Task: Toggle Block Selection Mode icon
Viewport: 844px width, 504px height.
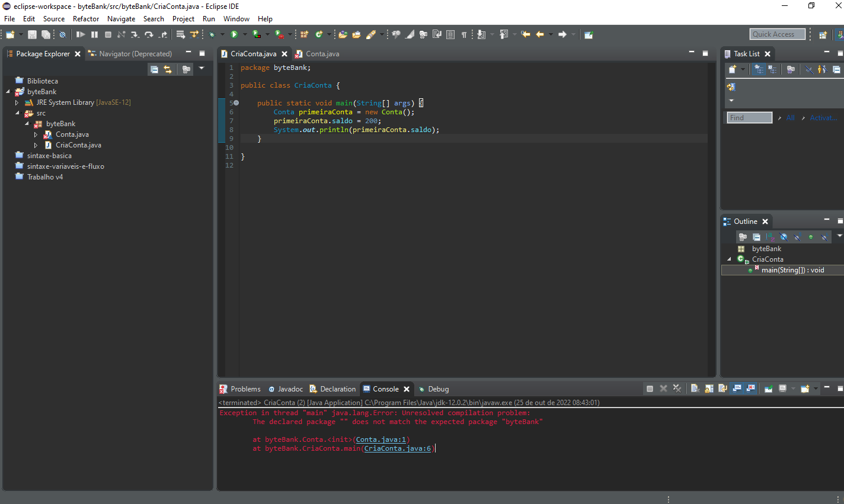Action: 450,34
